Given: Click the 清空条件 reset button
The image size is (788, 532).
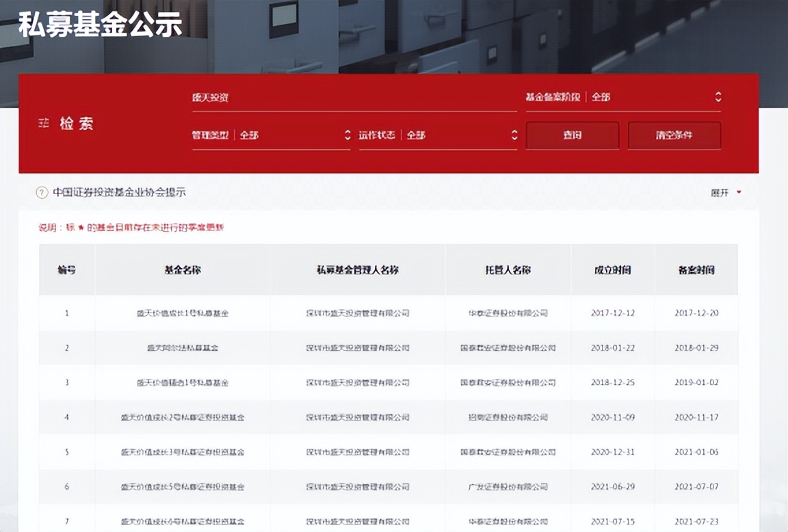Looking at the screenshot, I should coord(674,135).
